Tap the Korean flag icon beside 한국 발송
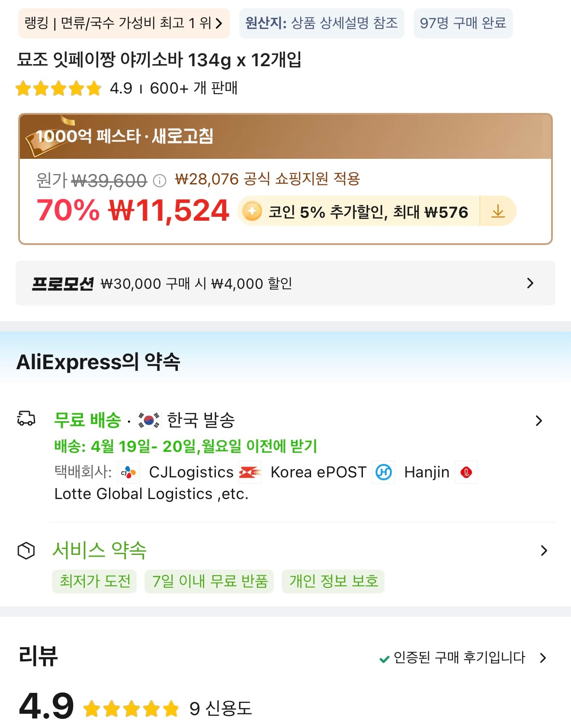Image resolution: width=571 pixels, height=728 pixels. pyautogui.click(x=149, y=419)
